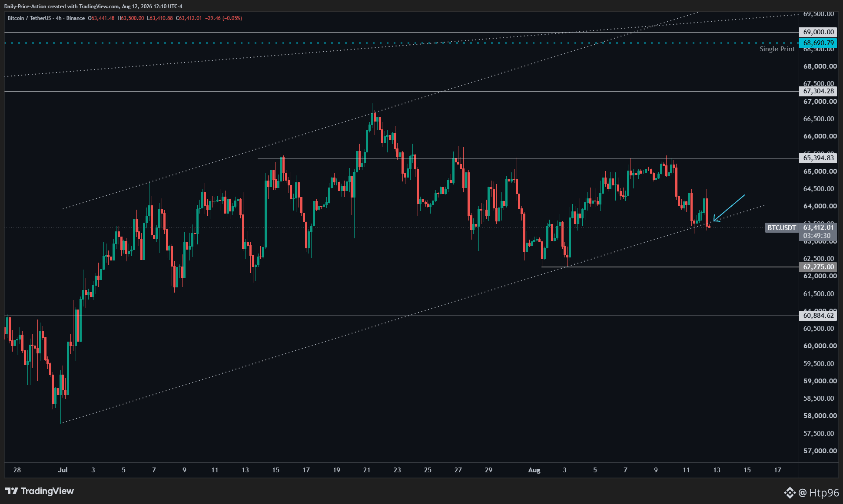Click the date 23 on the time axis
The image size is (843, 504).
397,470
